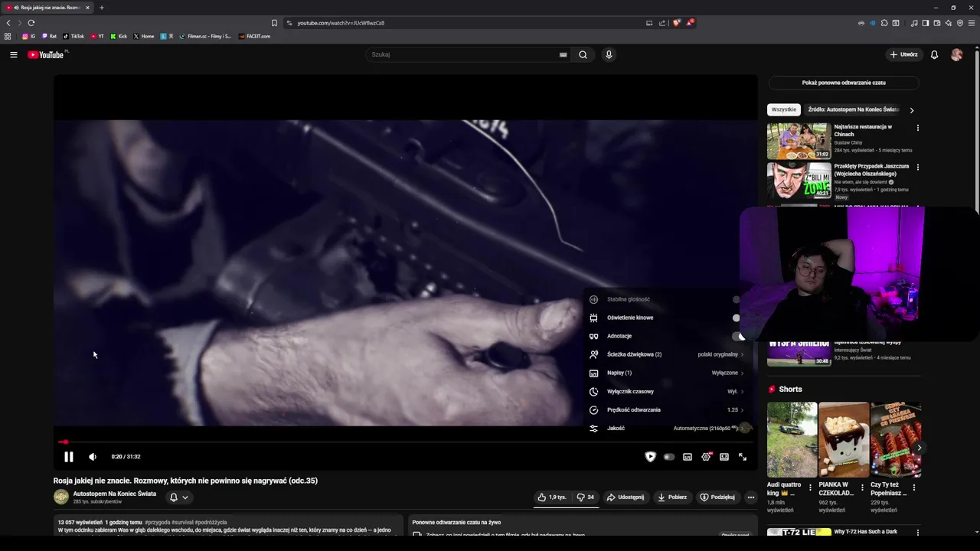Click the Podziękuj thanks button
Screen dimensions: 980x551
717,497
